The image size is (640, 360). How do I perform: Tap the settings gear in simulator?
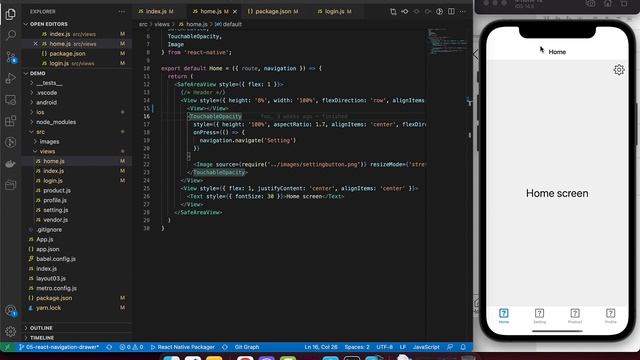(x=619, y=70)
